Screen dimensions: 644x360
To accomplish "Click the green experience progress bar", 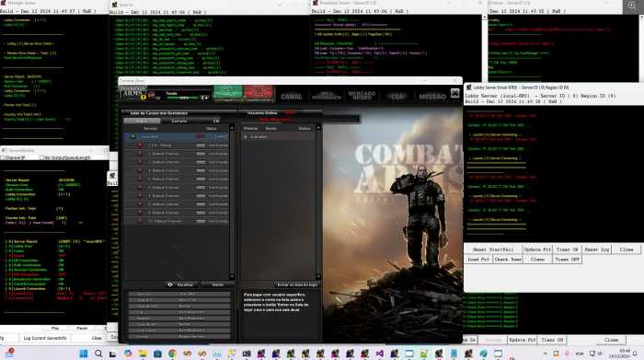I will (x=183, y=98).
